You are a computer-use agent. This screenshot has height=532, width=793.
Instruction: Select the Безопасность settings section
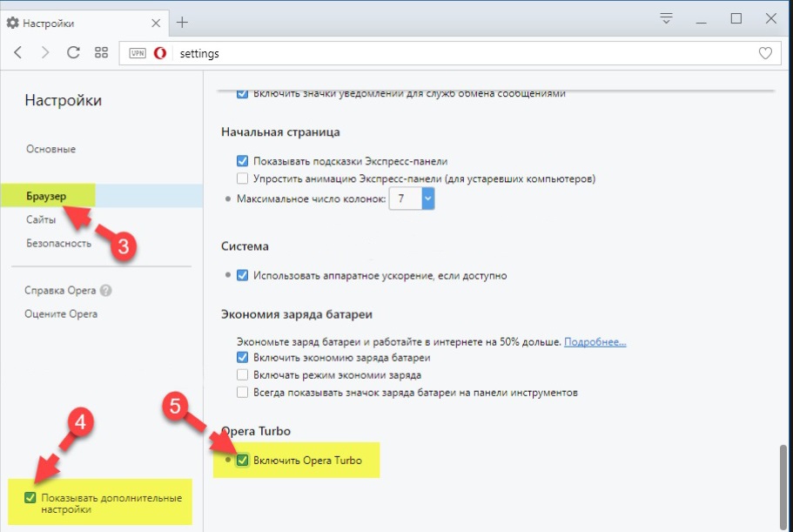(58, 243)
